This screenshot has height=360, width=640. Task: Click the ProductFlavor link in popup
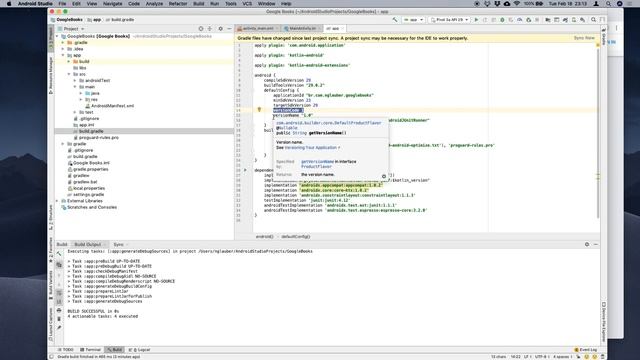coord(316,167)
